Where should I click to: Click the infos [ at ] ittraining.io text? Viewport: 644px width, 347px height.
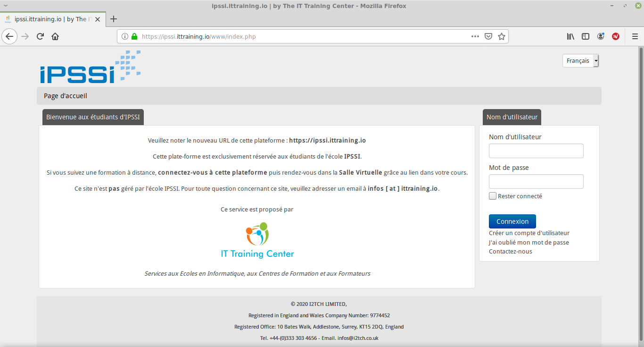pos(403,188)
